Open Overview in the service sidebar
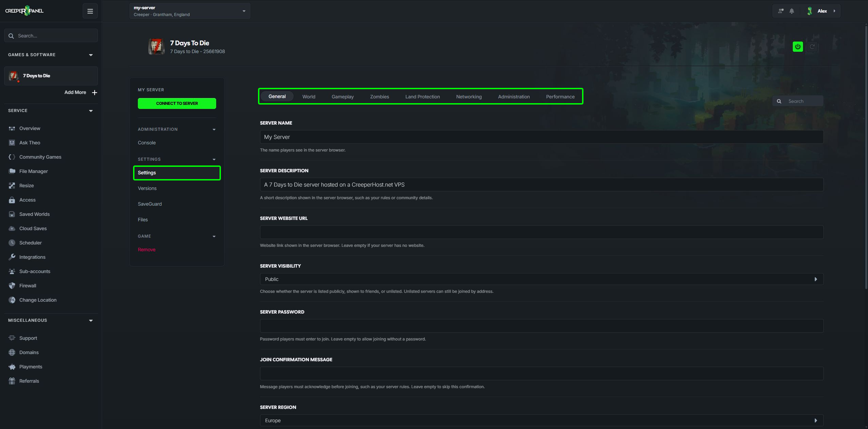 (x=30, y=128)
